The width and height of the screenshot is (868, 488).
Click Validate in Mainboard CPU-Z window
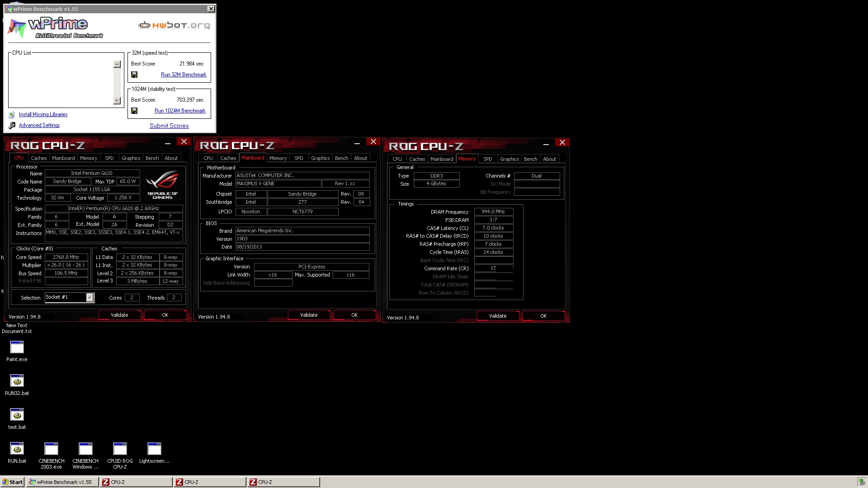[309, 315]
